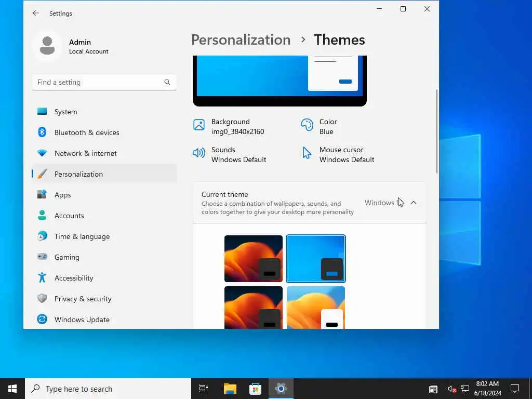Screen dimensions: 532x399
Task: Click the Find a setting search field
Action: (104, 82)
